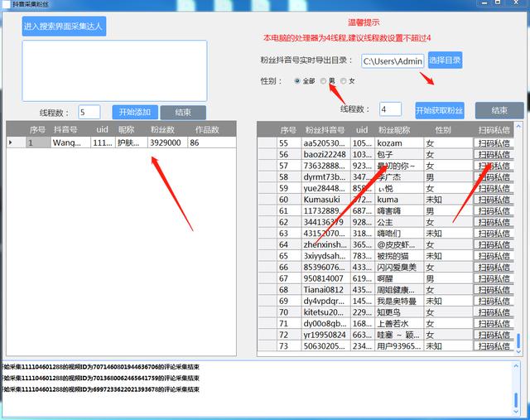Click 扫码私信 for row 68 Tianai0812
Image resolution: width=530 pixels, height=420 pixels.
click(494, 290)
